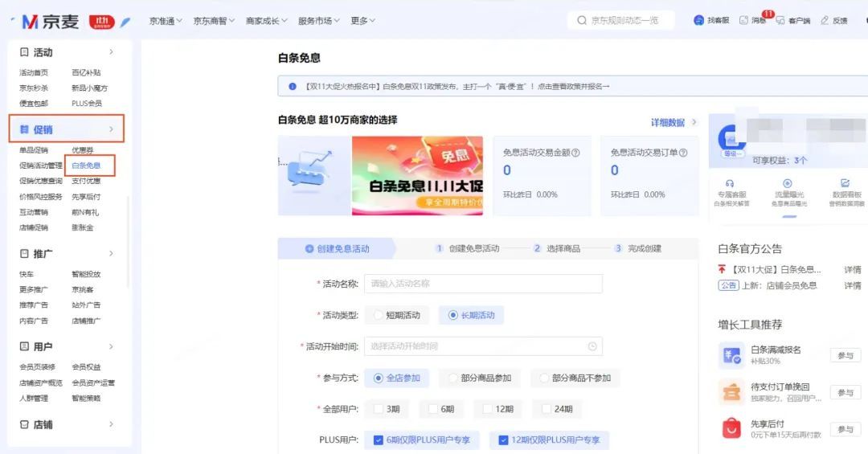Click the info icon in the blue notice bar
Screen dimensions: 868x454
point(293,86)
